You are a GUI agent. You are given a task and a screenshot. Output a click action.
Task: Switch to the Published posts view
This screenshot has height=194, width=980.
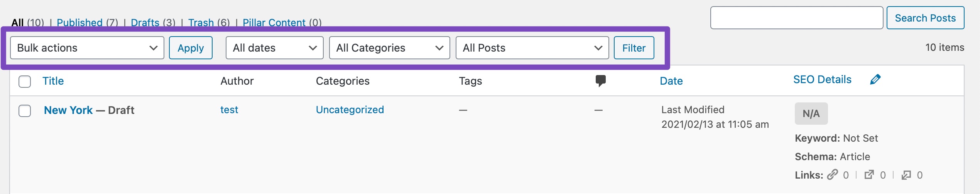coord(79,23)
